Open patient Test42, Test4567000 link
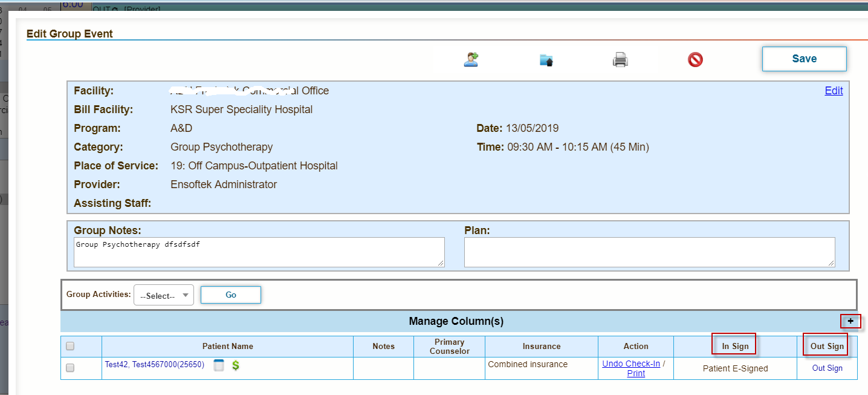 (x=155, y=365)
